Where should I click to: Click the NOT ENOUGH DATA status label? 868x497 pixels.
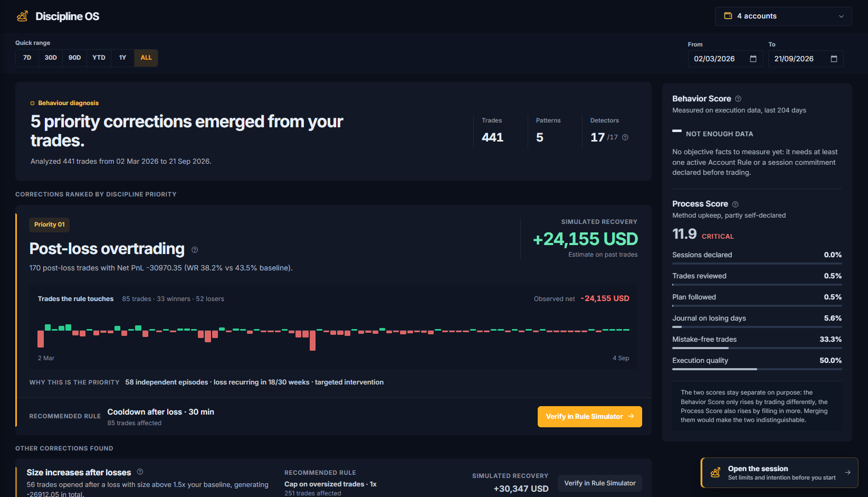719,134
